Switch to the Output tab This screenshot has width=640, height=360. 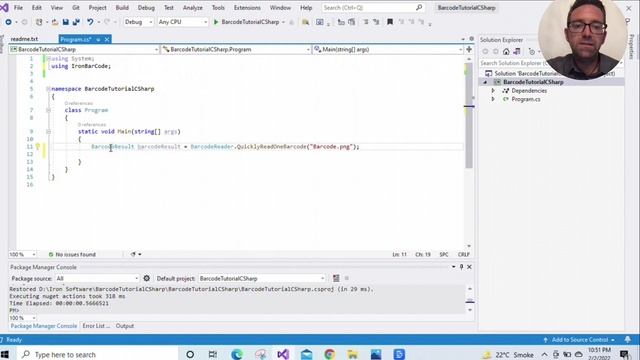[x=125, y=326]
